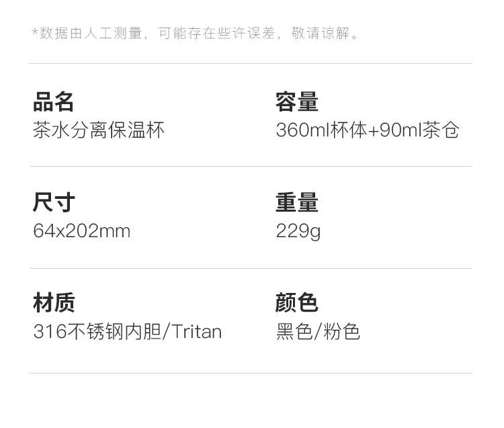Click the 黑色/粉色 color value

318,331
